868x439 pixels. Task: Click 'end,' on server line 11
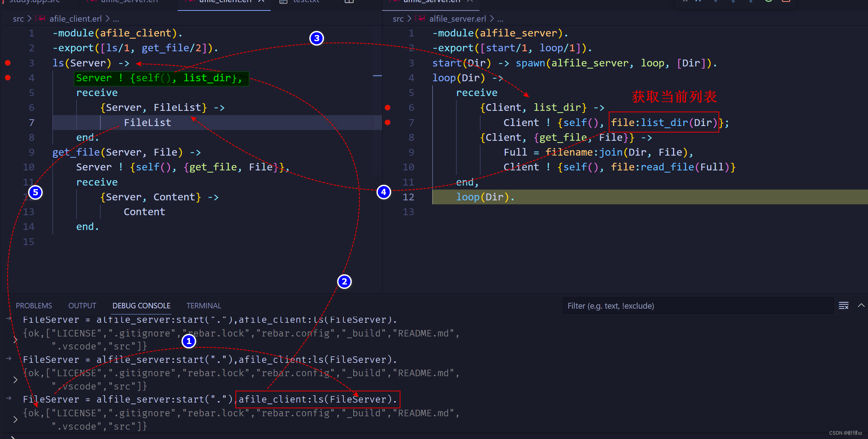coord(467,182)
